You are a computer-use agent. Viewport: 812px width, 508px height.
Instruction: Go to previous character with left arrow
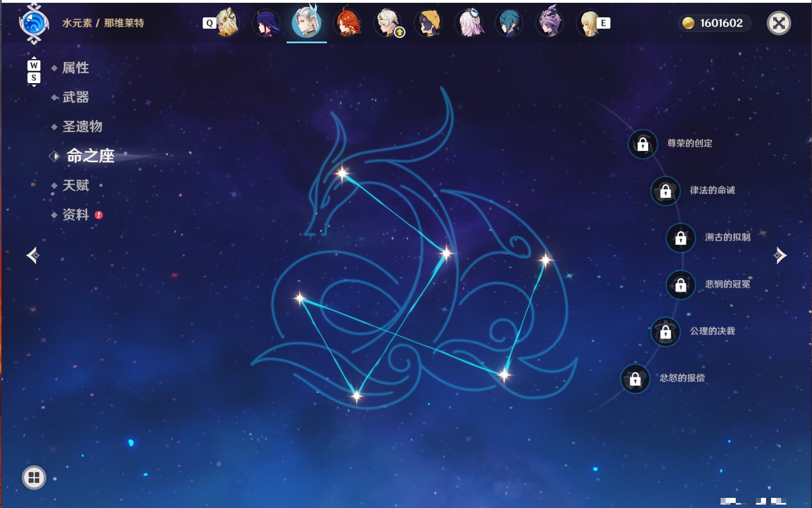click(33, 255)
